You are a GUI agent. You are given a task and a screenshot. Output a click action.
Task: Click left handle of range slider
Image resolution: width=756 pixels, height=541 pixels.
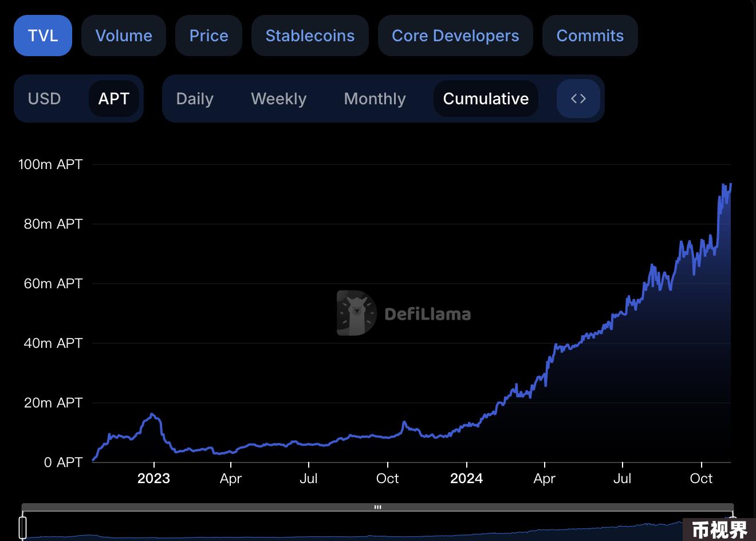23,527
